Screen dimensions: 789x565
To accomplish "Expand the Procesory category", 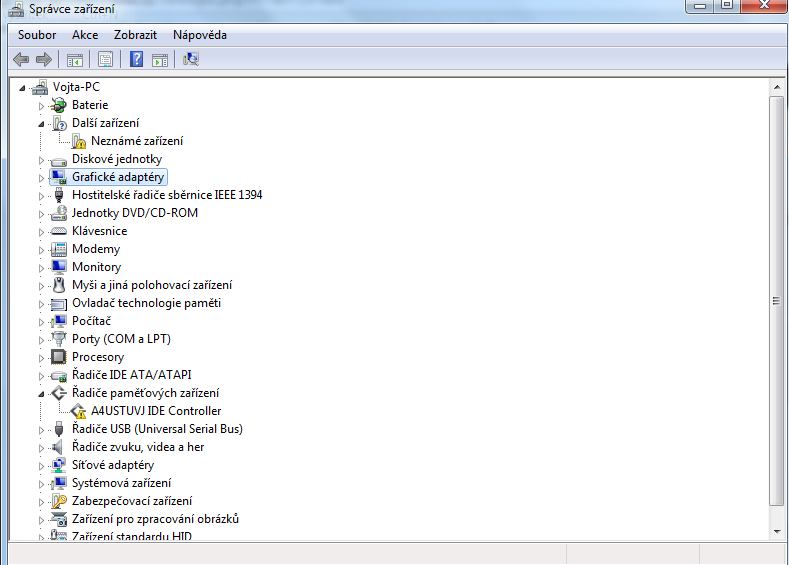I will 41,358.
